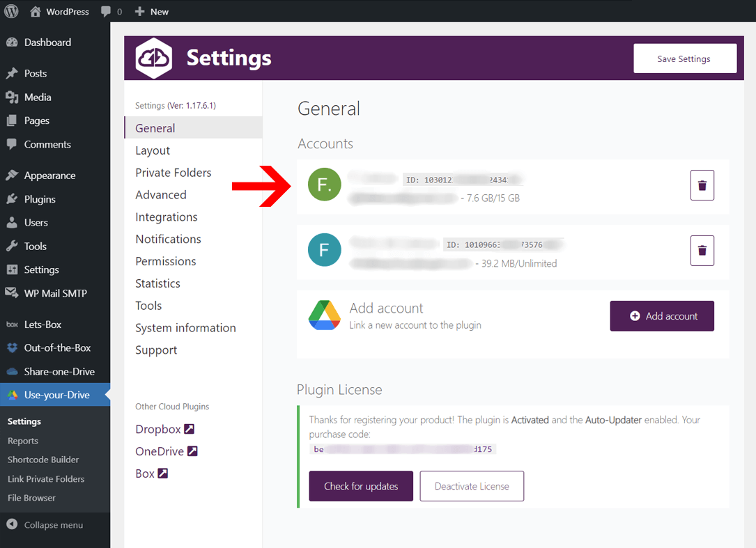This screenshot has height=548, width=756.
Task: Open the Box cloud plugin link
Action: click(x=151, y=473)
